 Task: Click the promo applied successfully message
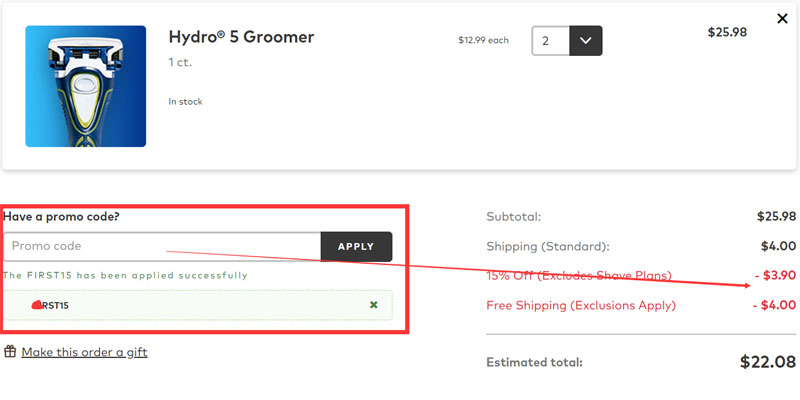click(x=125, y=275)
